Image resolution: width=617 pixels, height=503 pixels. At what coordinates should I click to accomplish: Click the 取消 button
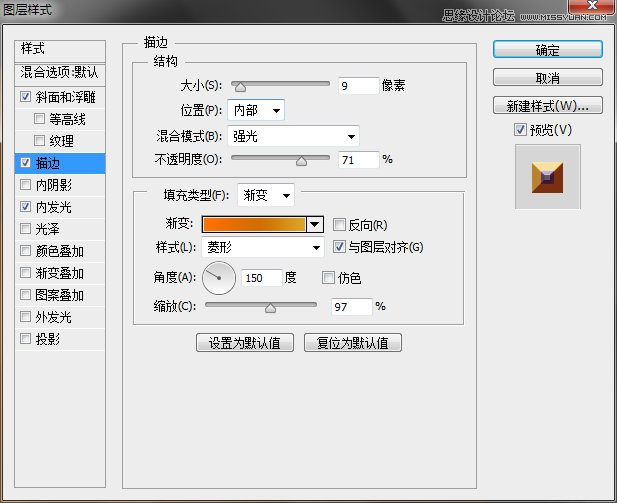[547, 78]
